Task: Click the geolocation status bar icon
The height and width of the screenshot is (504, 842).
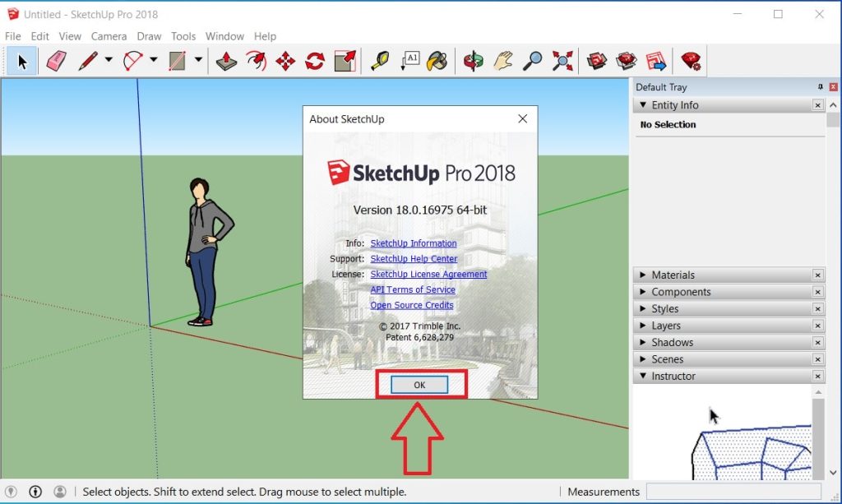Action: coord(11,492)
